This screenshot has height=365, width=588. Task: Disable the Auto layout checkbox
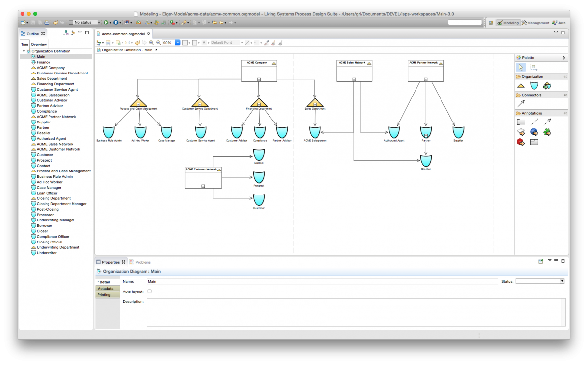(x=149, y=291)
